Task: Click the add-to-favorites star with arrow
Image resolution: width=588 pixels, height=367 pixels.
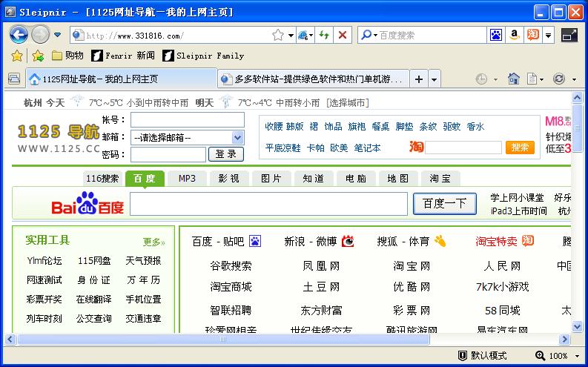Action: point(38,56)
